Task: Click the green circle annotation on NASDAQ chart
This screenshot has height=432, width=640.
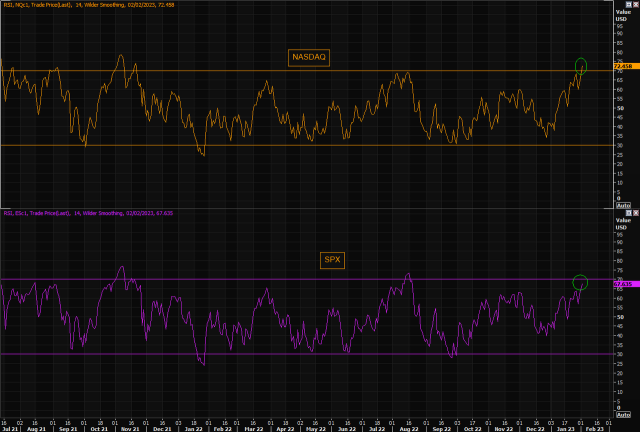Action: (x=581, y=66)
